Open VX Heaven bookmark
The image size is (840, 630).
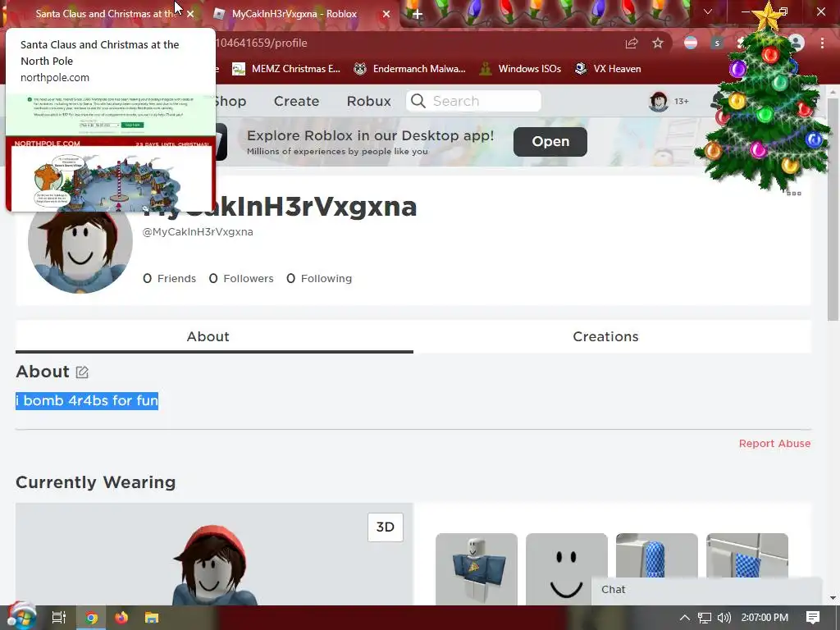pos(608,69)
